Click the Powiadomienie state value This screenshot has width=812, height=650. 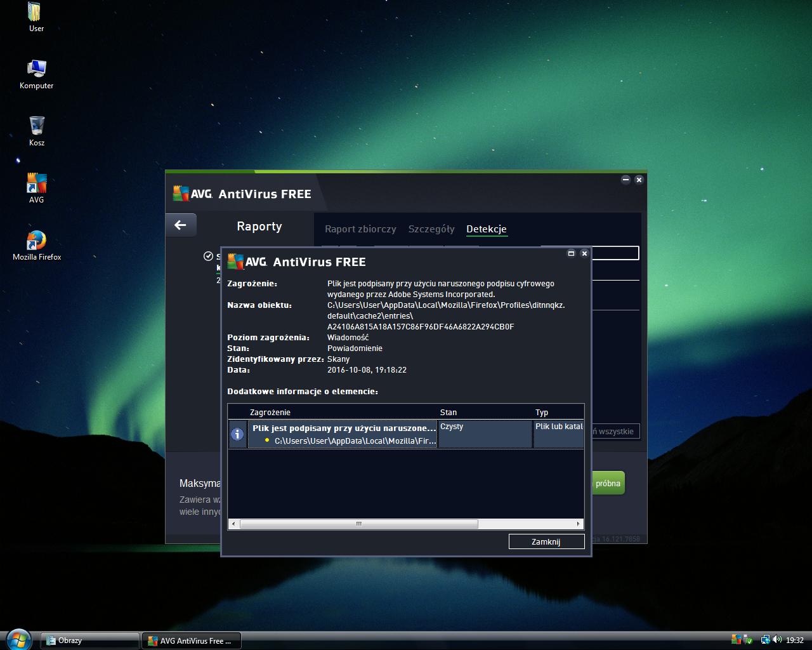click(x=355, y=348)
